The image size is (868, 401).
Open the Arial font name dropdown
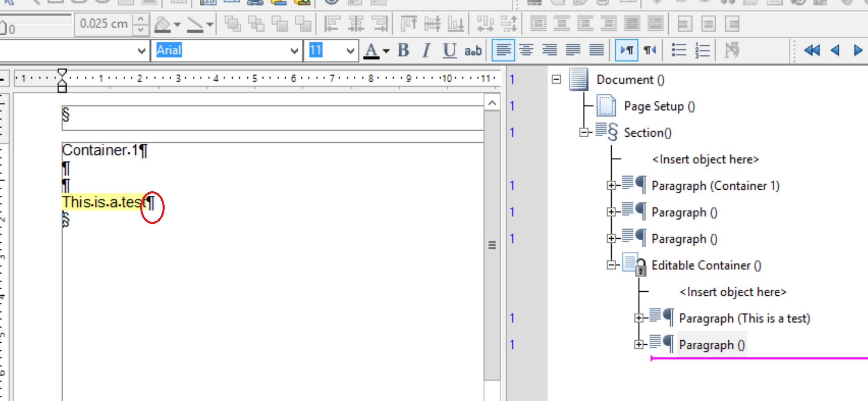click(x=294, y=51)
